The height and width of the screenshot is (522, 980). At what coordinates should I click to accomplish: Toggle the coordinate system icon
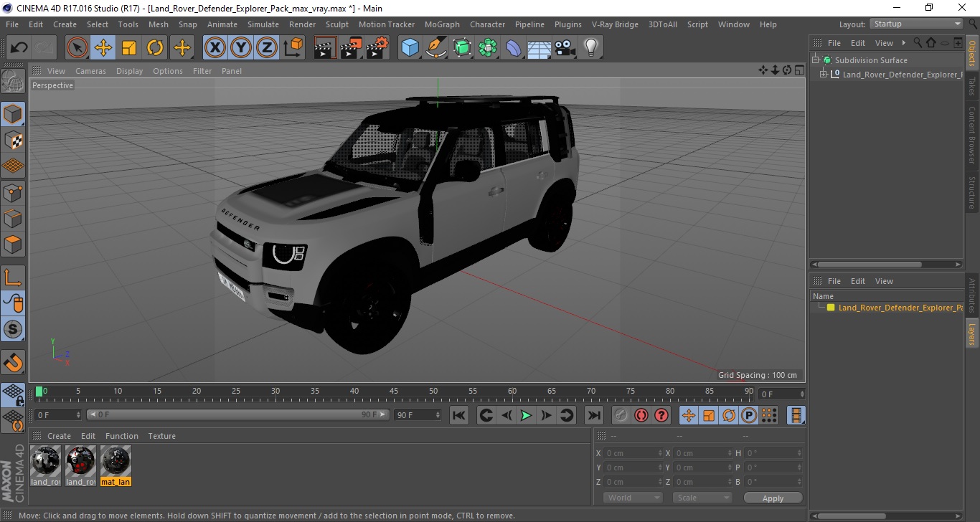[x=293, y=48]
